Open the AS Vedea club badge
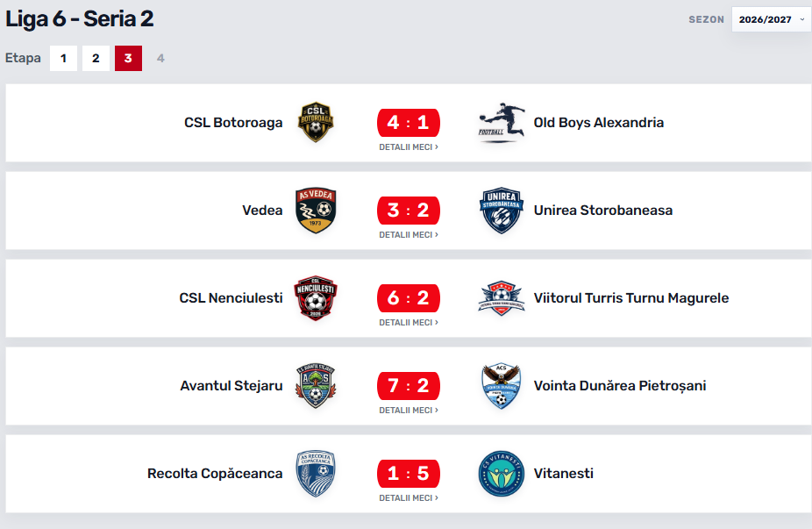 click(316, 211)
